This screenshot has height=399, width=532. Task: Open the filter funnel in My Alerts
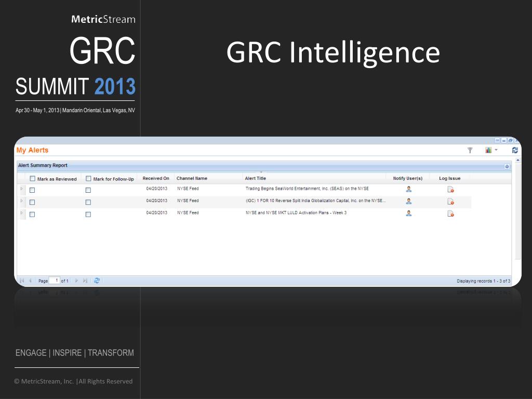(x=470, y=150)
